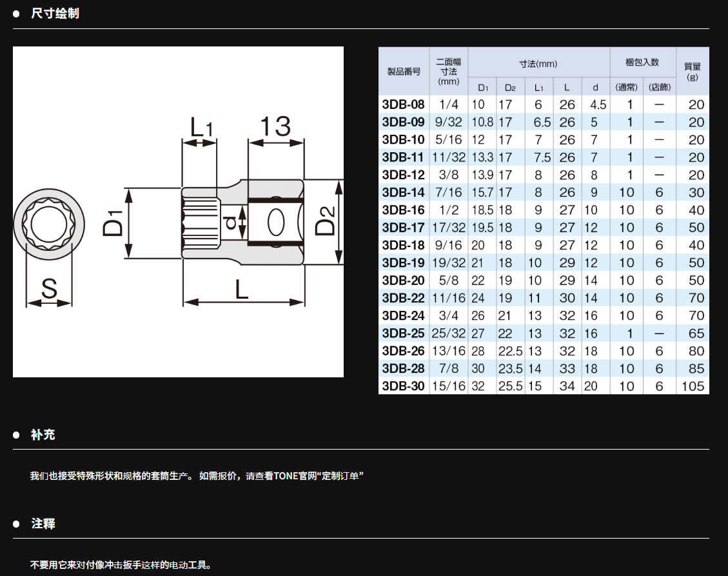Click the 梱包入数 column header
This screenshot has height=576, width=728.
click(642, 63)
